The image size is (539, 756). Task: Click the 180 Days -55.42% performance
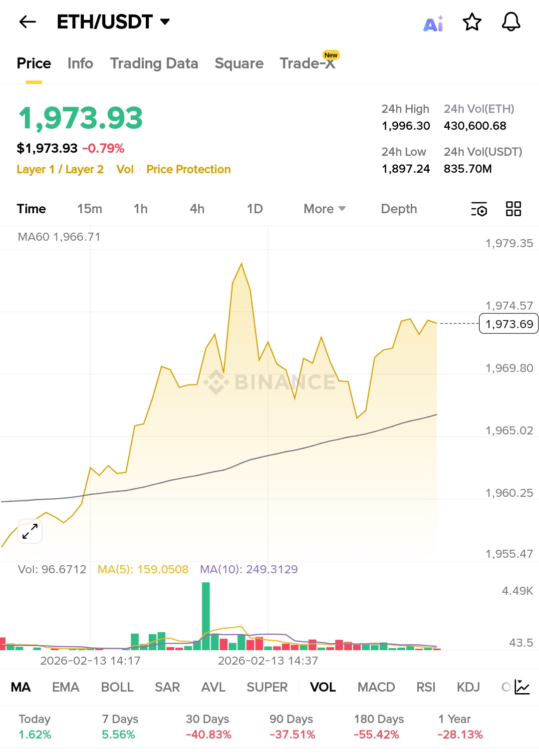click(379, 727)
